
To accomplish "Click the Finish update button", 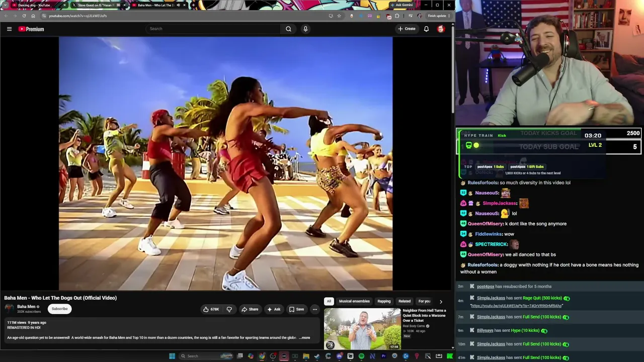I will tap(439, 16).
